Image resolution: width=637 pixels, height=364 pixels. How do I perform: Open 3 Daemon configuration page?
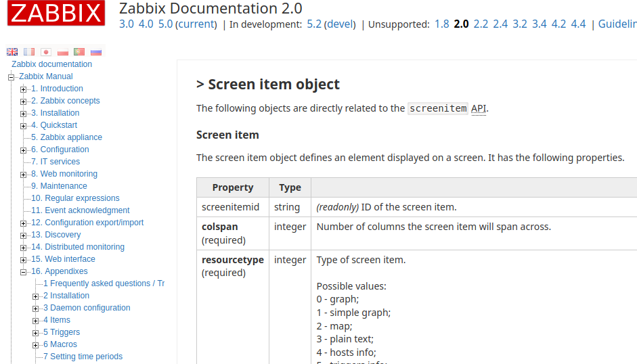tap(87, 308)
